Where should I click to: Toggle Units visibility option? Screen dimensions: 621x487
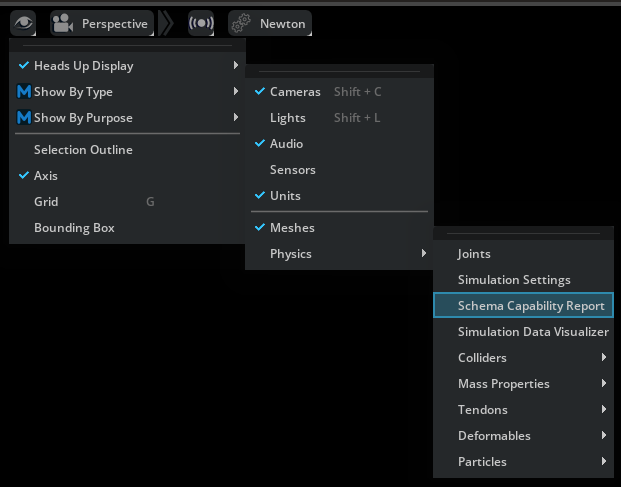[339, 196]
